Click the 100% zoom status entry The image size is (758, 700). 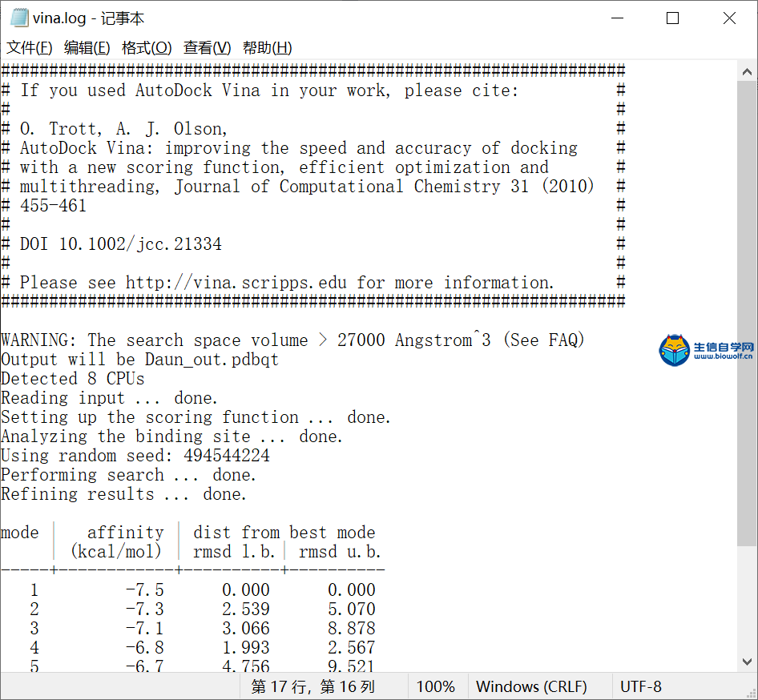[x=436, y=686]
